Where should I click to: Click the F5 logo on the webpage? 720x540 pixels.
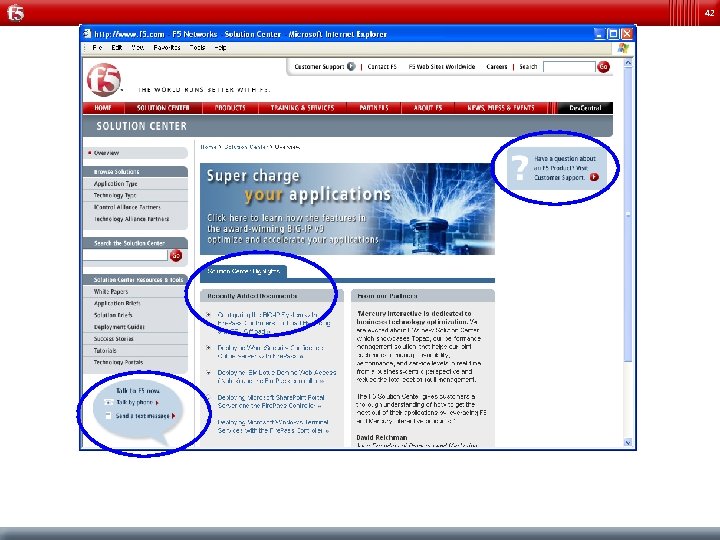(x=104, y=79)
